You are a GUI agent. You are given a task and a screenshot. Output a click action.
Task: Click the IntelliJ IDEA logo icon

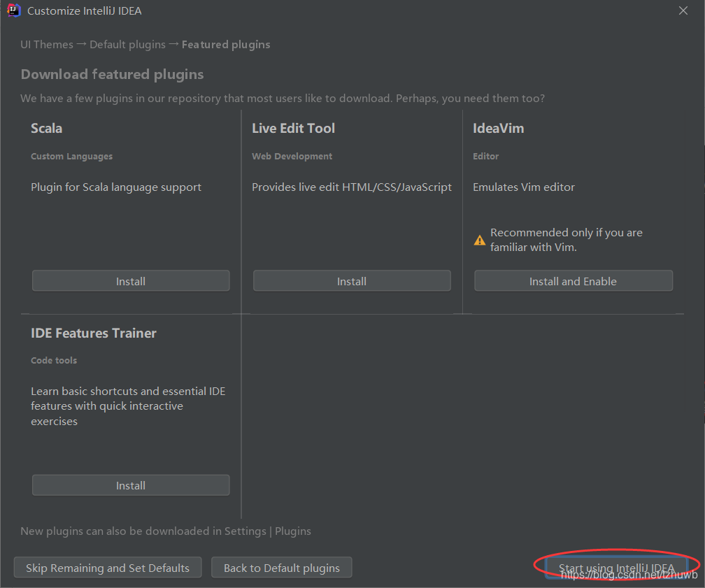point(14,10)
